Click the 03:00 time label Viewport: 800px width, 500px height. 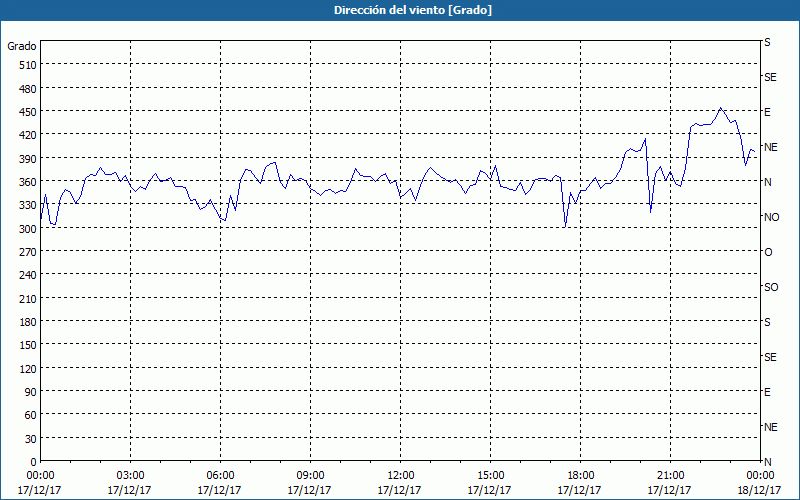tap(130, 476)
